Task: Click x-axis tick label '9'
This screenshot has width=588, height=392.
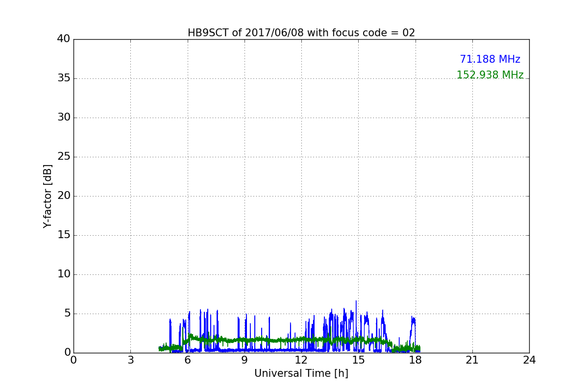Action: pos(245,360)
